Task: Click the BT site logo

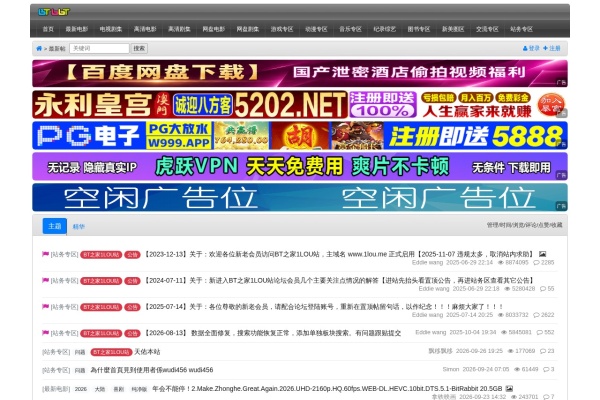Action: [54, 12]
